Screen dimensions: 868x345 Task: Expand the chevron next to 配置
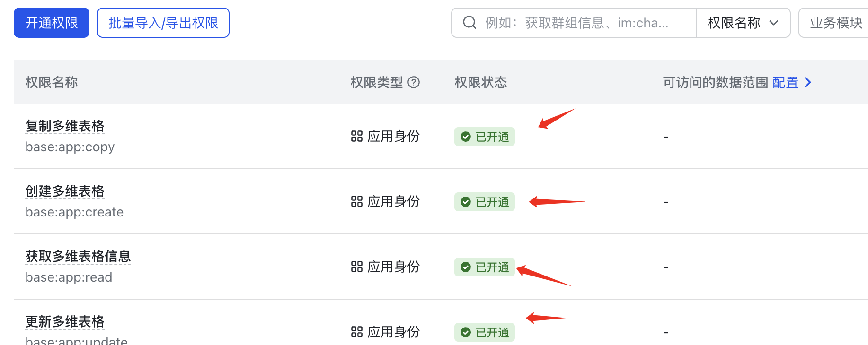click(x=808, y=83)
